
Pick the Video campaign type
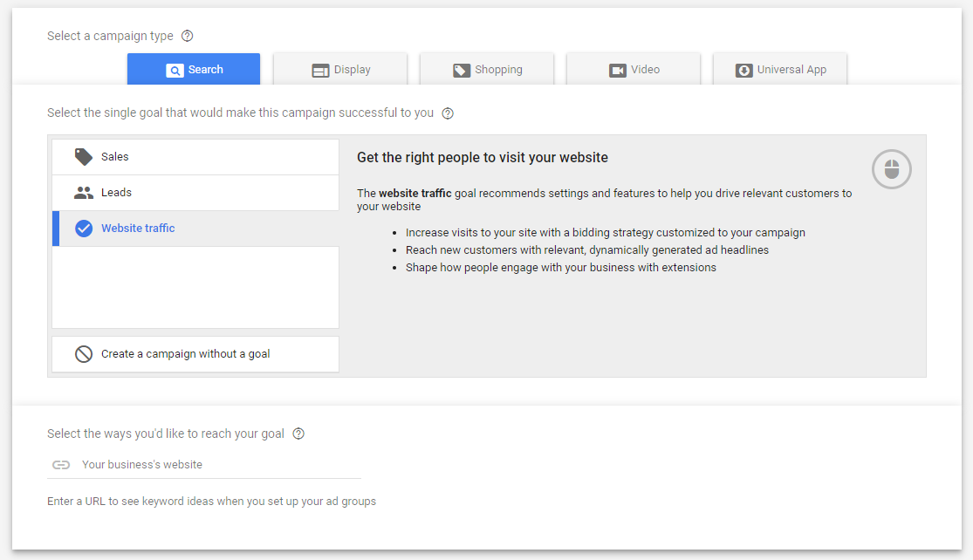coord(634,70)
